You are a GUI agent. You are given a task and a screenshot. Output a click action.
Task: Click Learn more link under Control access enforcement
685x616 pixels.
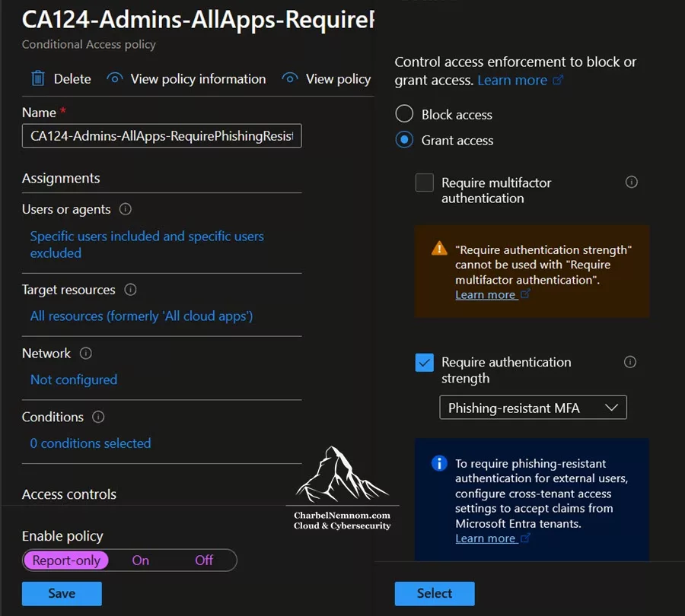coord(512,81)
